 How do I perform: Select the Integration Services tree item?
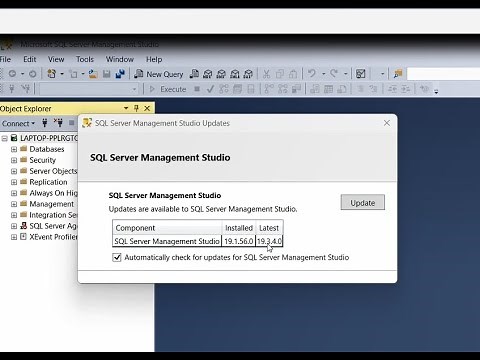53,215
